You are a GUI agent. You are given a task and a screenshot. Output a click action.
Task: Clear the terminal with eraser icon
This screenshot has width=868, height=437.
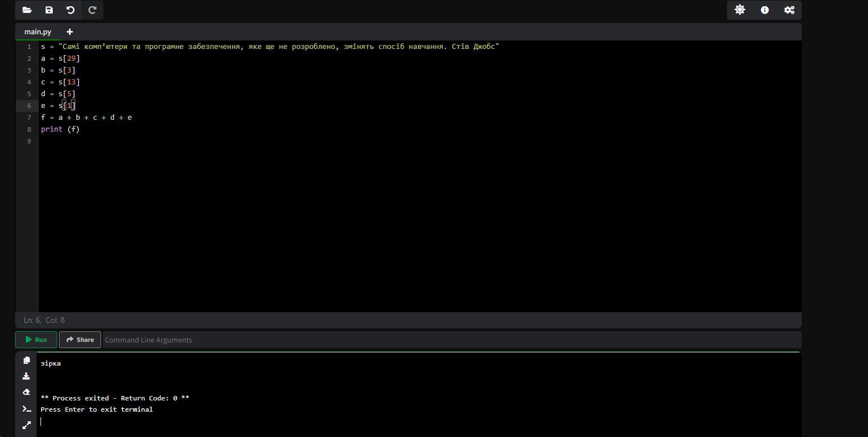pos(26,392)
